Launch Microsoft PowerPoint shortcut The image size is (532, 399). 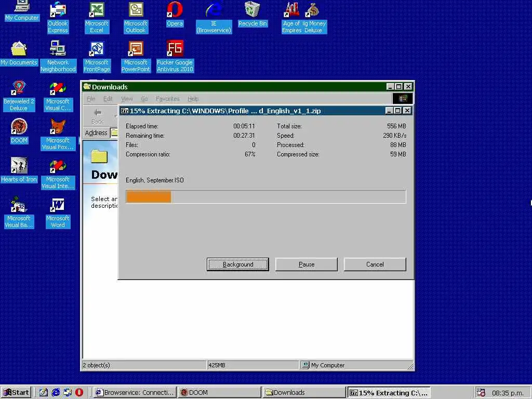tap(136, 56)
